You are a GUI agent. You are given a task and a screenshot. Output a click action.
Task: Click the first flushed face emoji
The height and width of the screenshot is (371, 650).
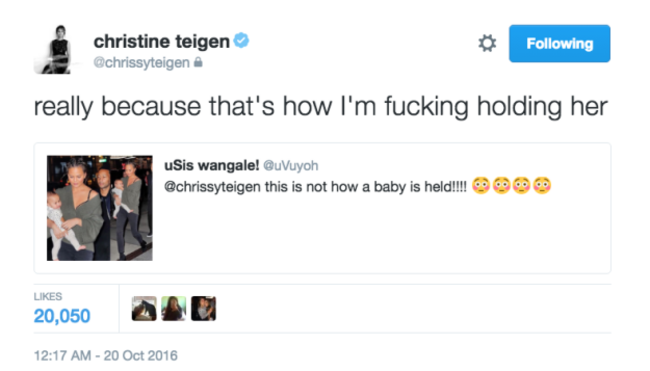481,185
